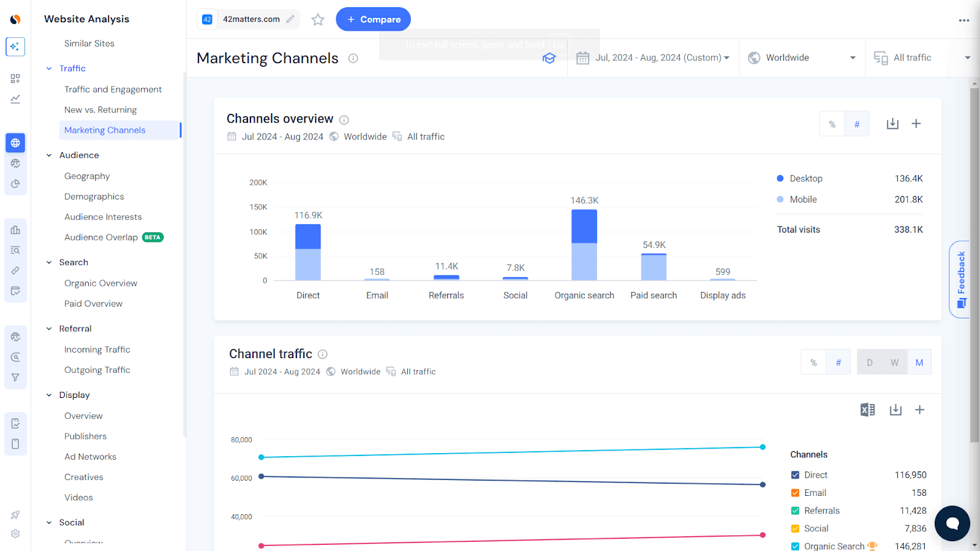This screenshot has height=551, width=980.
Task: Open the AI sparkle icon in left rail
Action: click(x=15, y=47)
